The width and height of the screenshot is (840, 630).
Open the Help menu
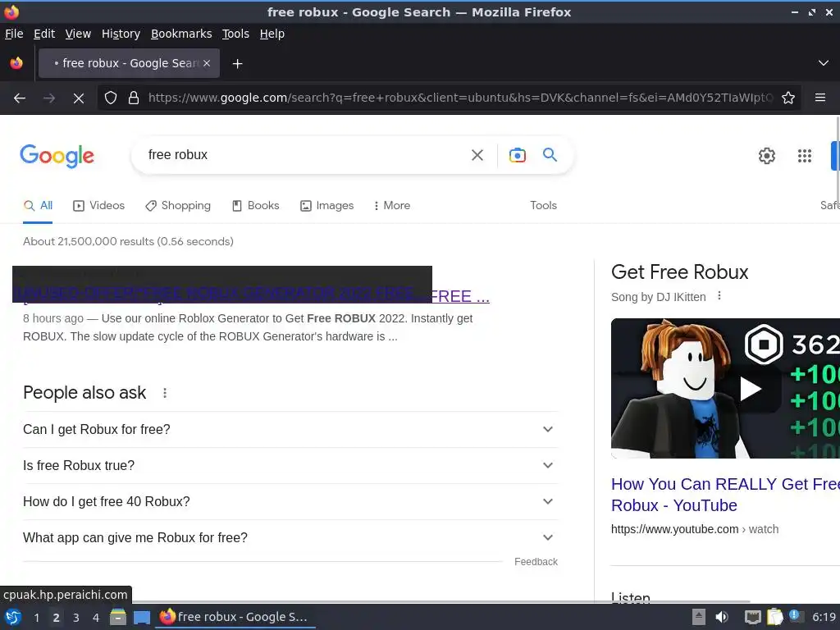pyautogui.click(x=272, y=34)
